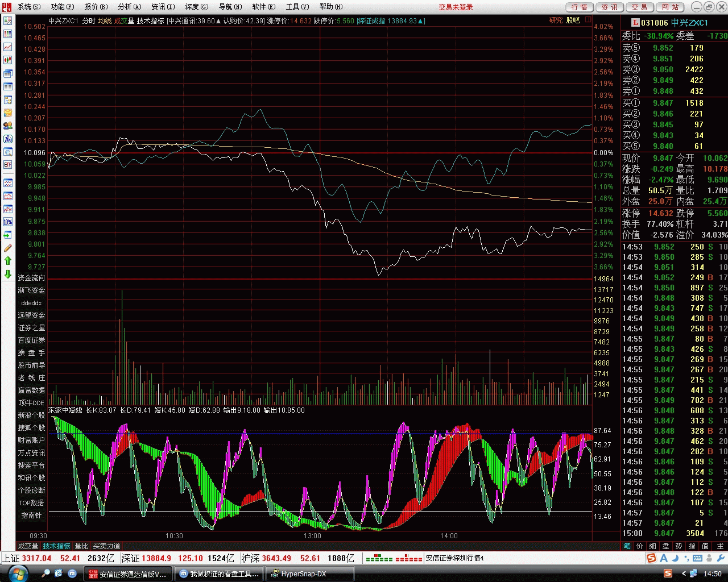The image size is (728, 582).
Task: Click the 交易 button at top right
Action: [640, 7]
